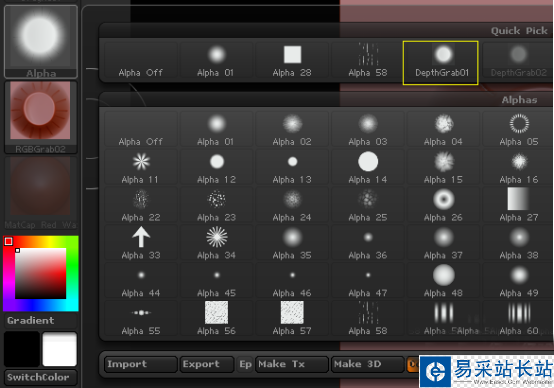Pick Alpha 25 alpha

tap(367, 205)
